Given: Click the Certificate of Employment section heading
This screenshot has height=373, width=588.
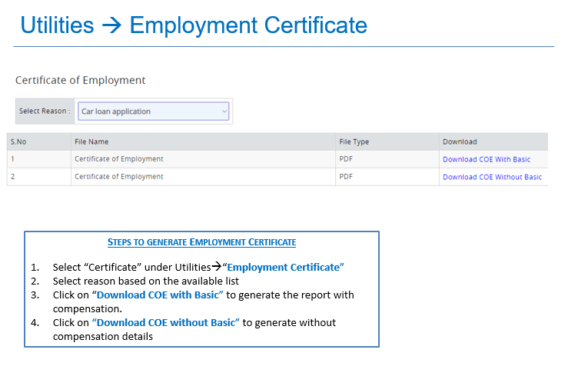Looking at the screenshot, I should (x=80, y=80).
